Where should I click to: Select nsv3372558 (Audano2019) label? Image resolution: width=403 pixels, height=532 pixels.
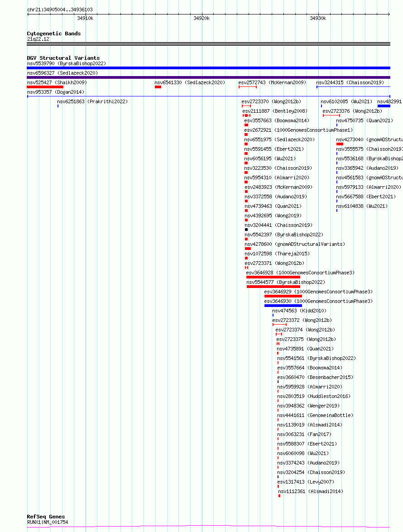point(276,197)
